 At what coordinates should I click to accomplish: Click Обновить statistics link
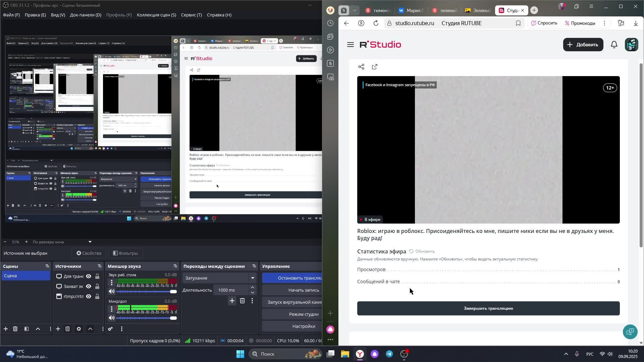422,251
